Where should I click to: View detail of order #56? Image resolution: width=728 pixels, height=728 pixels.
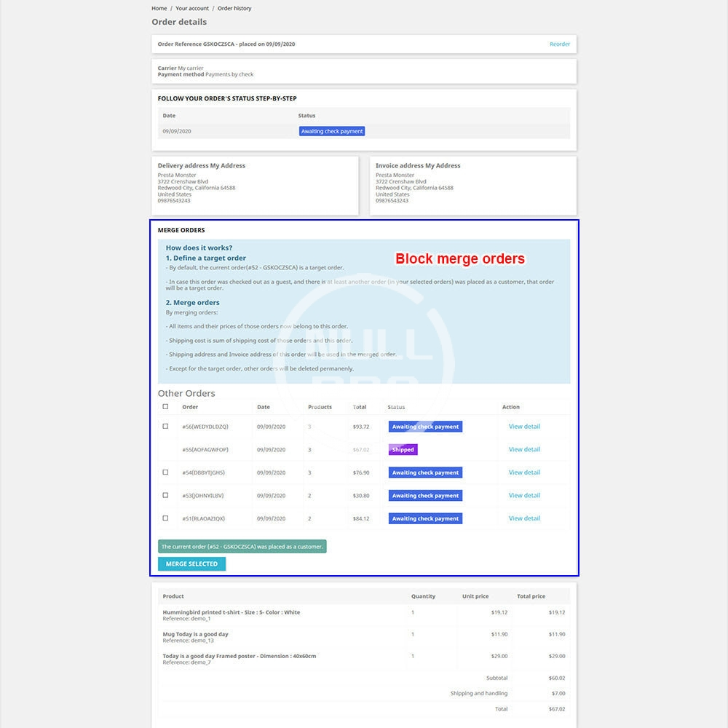coord(524,427)
